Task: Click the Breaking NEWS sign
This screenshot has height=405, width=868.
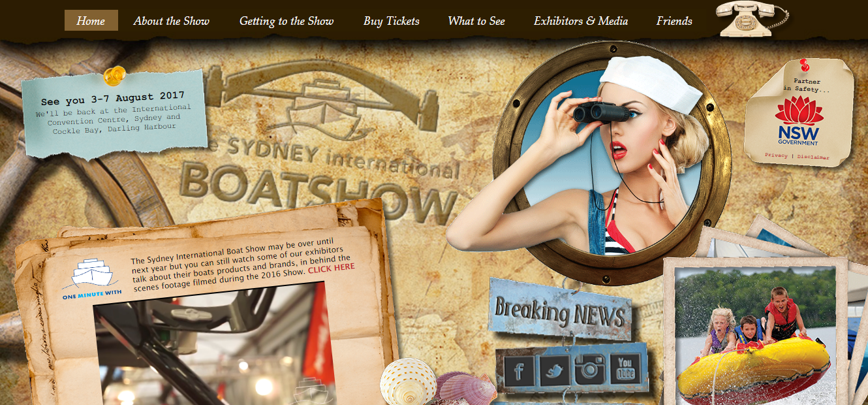Action: [x=560, y=309]
